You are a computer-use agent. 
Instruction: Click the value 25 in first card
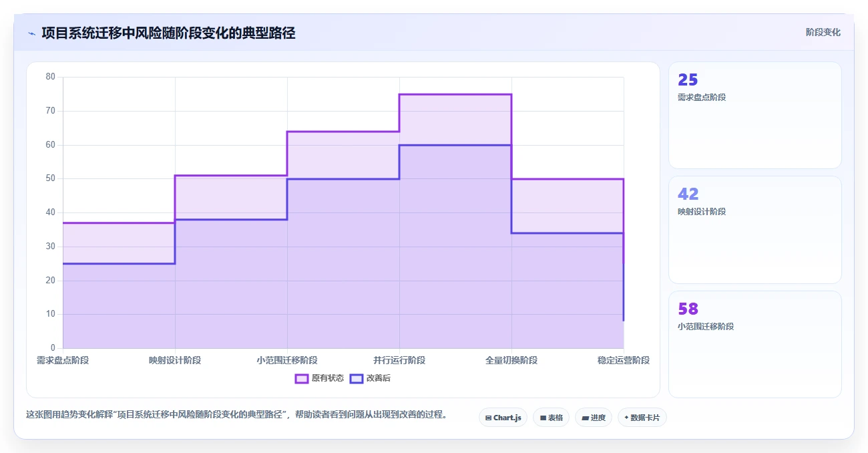coord(688,80)
